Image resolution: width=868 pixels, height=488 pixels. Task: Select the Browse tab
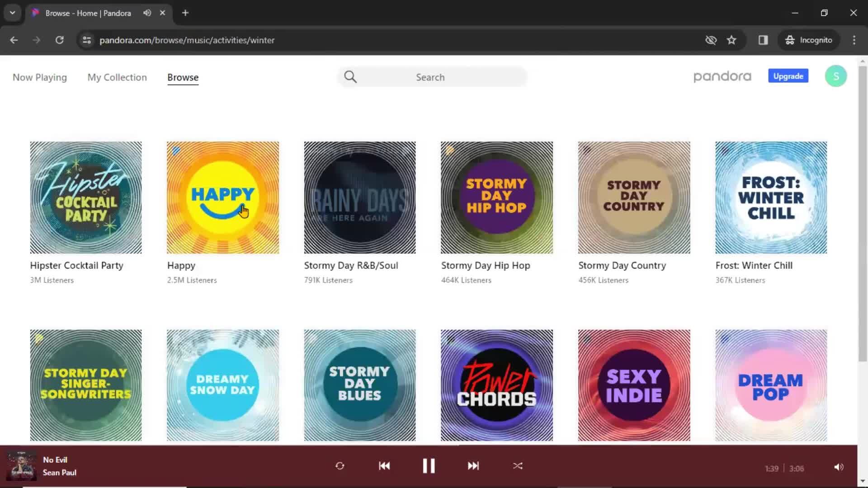pyautogui.click(x=183, y=77)
